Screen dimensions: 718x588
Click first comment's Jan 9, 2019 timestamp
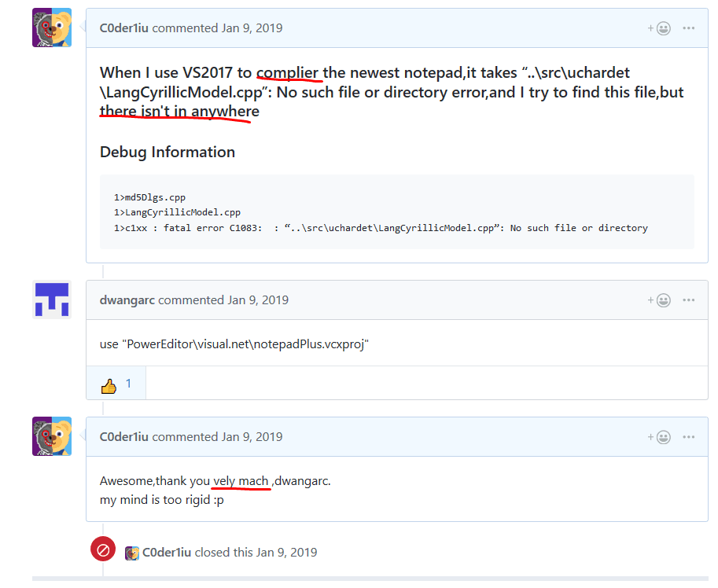252,28
